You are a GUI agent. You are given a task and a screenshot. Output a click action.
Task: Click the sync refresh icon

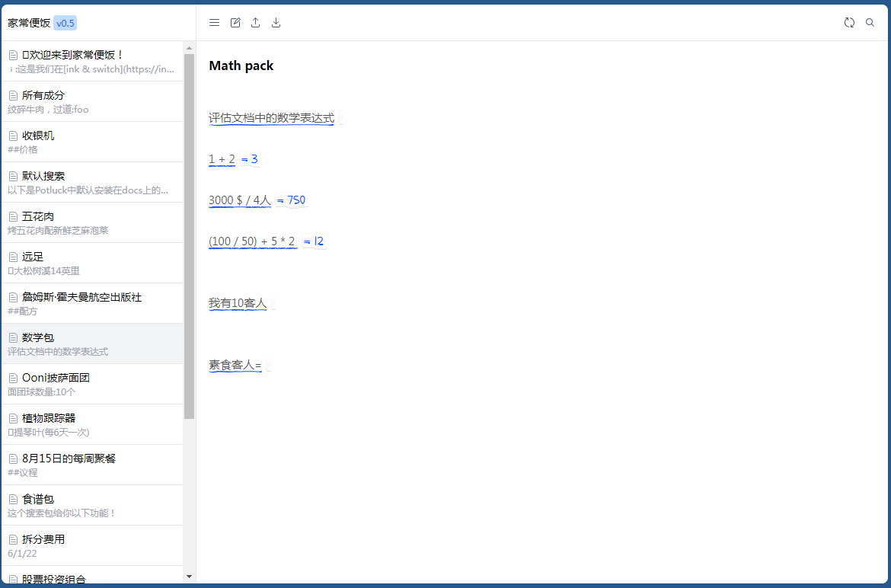849,23
